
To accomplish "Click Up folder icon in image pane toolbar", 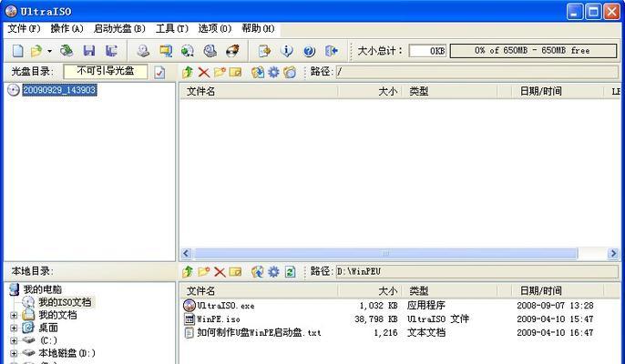I will (x=188, y=72).
